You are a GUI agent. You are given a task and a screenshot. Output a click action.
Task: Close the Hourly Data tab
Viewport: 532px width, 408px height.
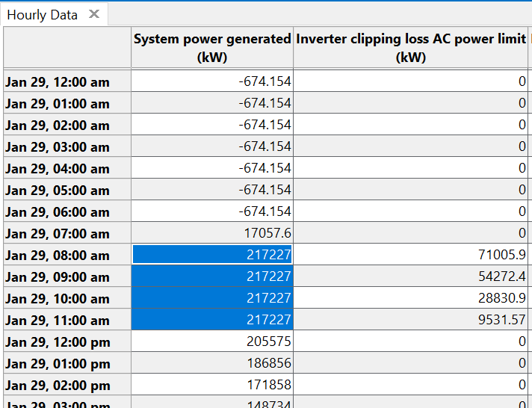tap(93, 14)
